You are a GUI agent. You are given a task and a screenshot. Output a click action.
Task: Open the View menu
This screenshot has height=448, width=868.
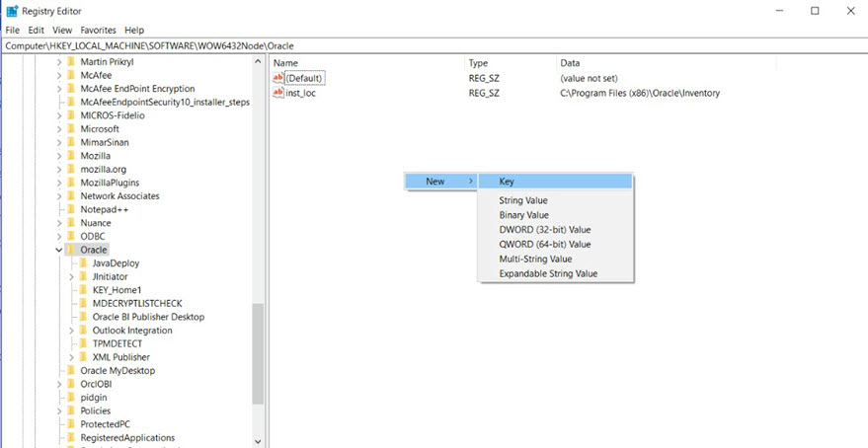coord(62,30)
